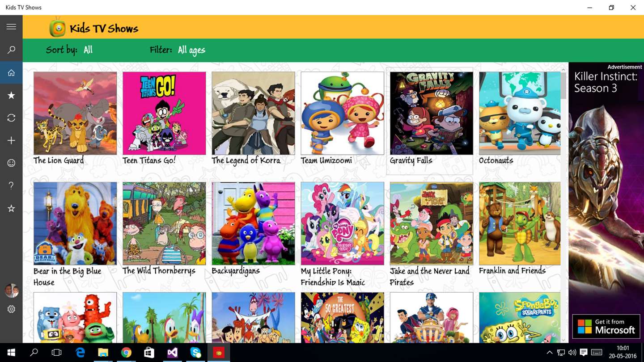Open The 50 Greatest cartoon poster

(342, 317)
